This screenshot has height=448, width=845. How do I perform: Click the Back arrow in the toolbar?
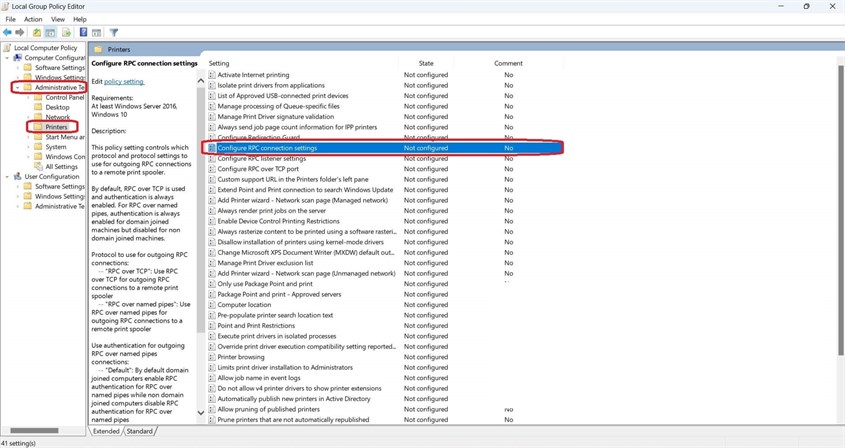[x=7, y=32]
